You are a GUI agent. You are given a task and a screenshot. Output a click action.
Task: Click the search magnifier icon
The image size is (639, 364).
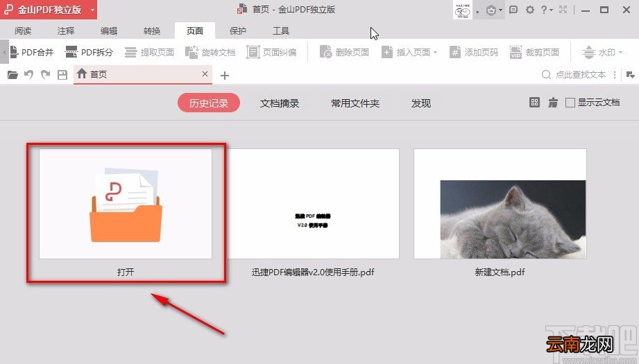(546, 74)
